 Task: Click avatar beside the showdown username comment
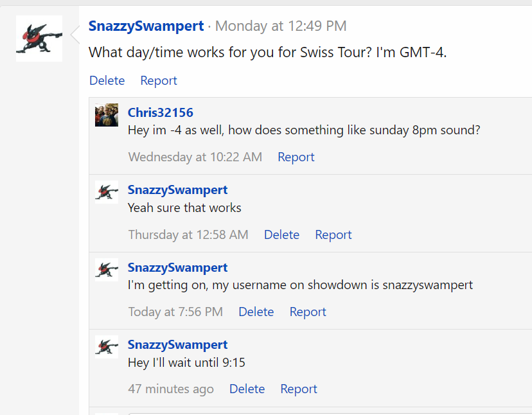107,269
